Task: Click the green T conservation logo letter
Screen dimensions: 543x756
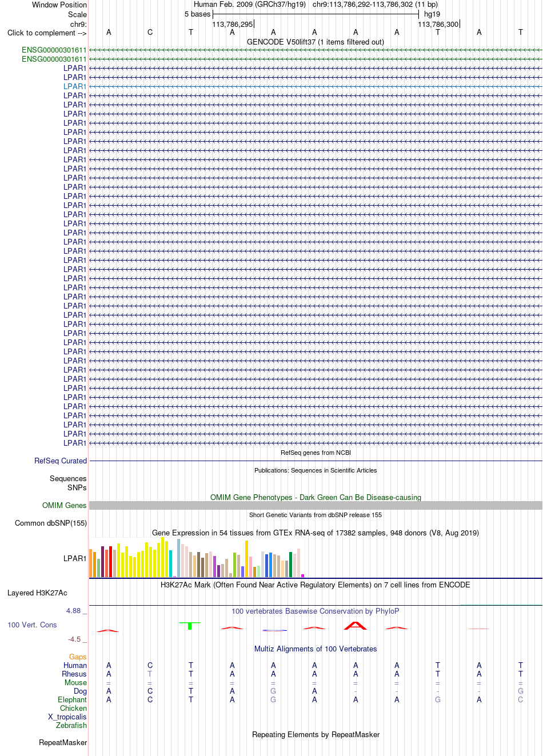Action: (190, 626)
